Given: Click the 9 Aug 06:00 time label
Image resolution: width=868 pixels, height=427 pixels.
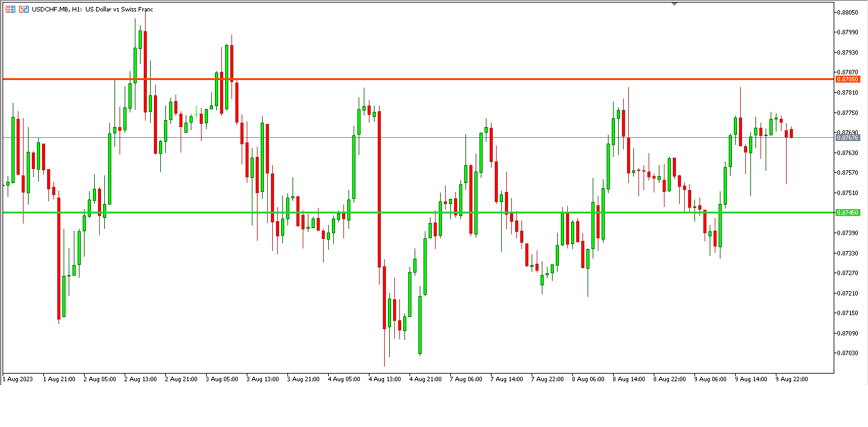Looking at the screenshot, I should (x=710, y=379).
